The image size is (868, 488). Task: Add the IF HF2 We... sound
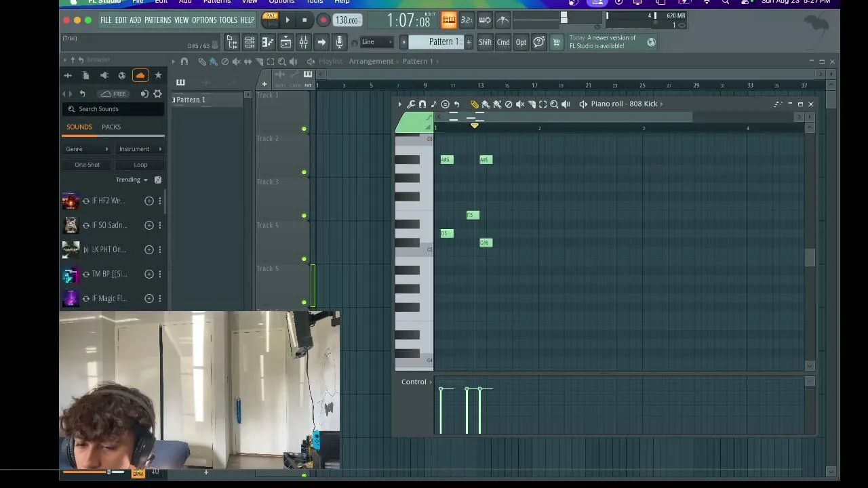tap(149, 201)
